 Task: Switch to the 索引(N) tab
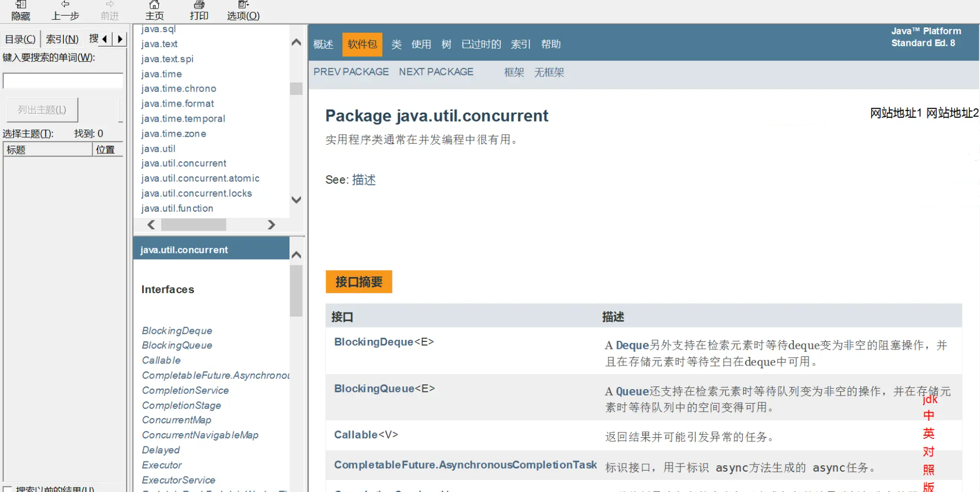point(62,39)
